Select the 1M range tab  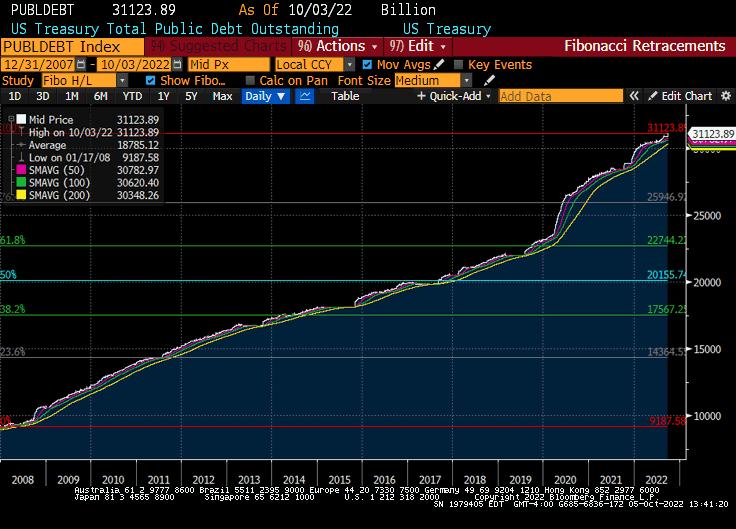71,96
